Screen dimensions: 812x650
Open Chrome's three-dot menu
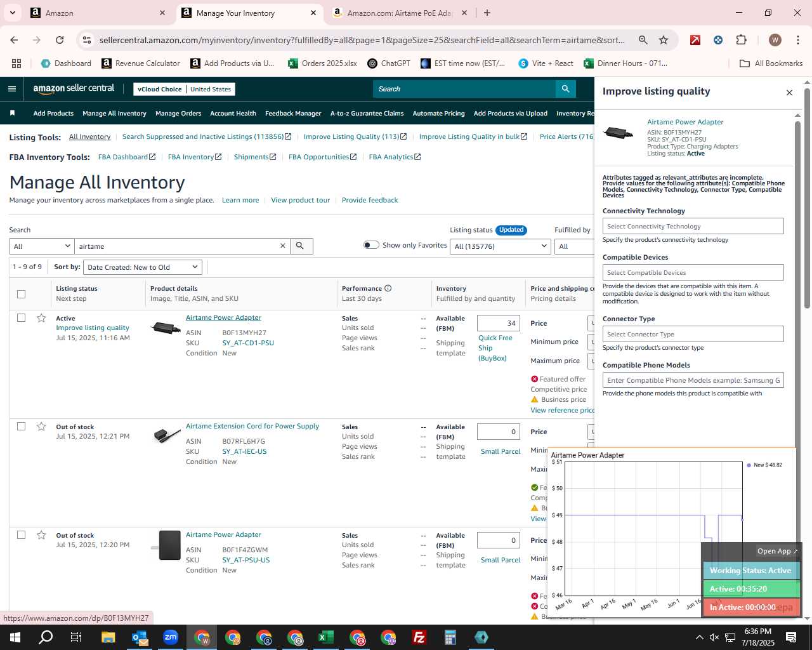[797, 40]
